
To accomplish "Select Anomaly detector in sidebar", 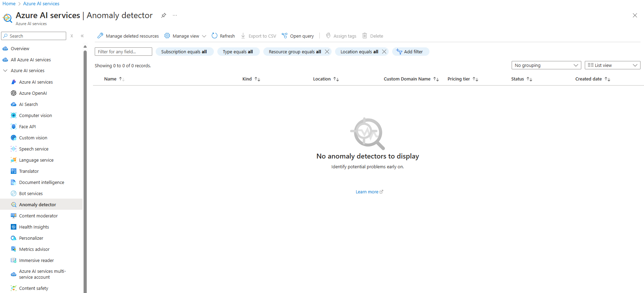I will point(41,205).
